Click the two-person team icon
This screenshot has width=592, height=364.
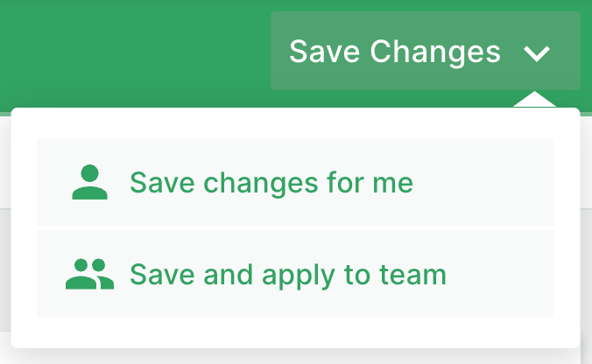pos(89,275)
